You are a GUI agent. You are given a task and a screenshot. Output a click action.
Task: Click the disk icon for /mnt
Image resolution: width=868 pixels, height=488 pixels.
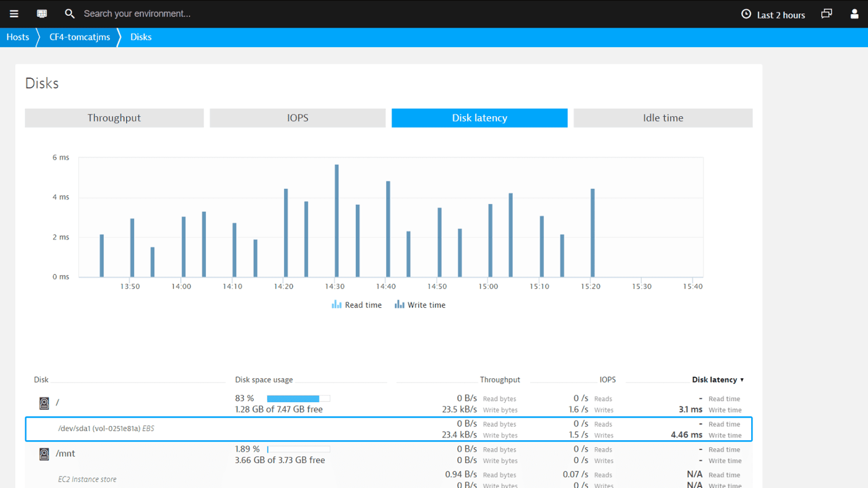[44, 454]
